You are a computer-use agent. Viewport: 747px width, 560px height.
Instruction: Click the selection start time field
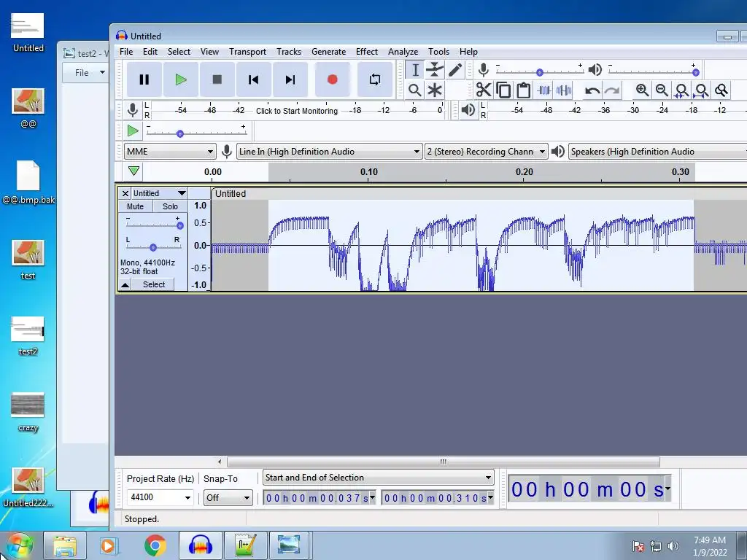coord(320,498)
